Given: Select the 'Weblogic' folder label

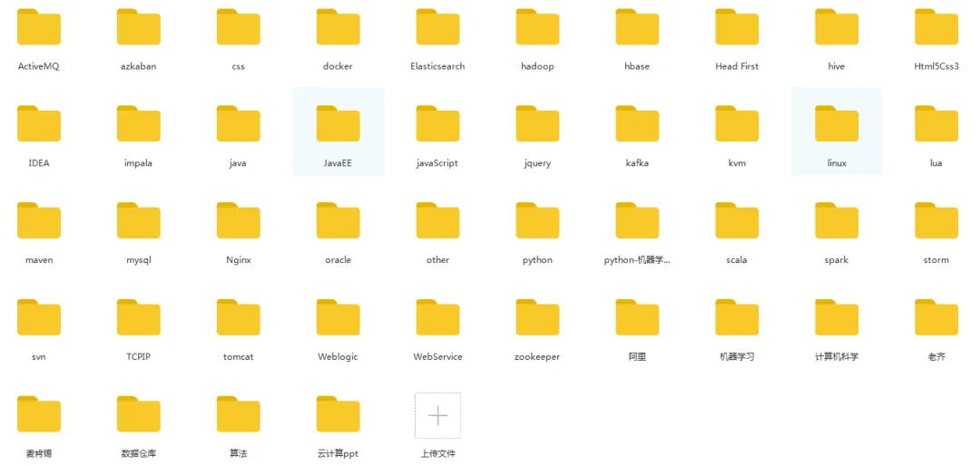Looking at the screenshot, I should (x=338, y=357).
